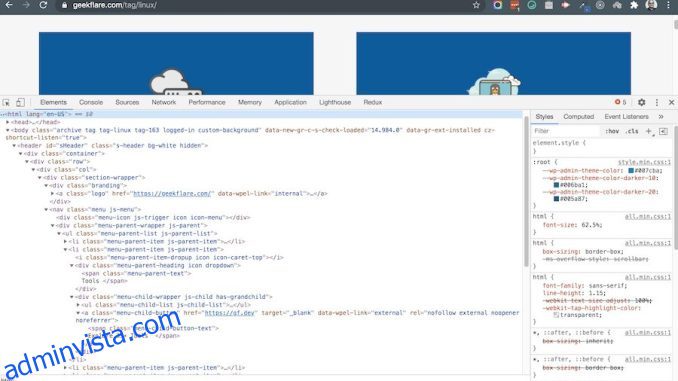Open DevTools settings gear
This screenshot has height=381, width=678.
(x=642, y=102)
